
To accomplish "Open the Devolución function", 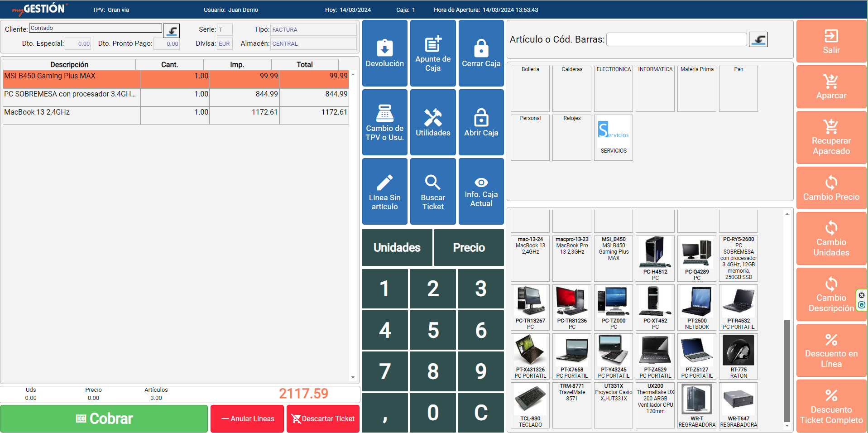I will 384,53.
